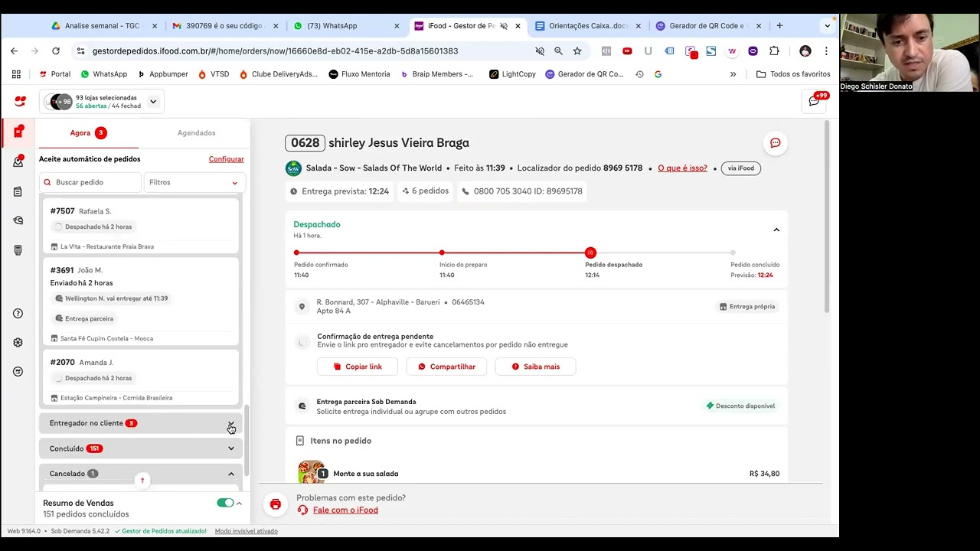Open the chat notifications icon with +99 badge
980x551 pixels.
(x=815, y=101)
